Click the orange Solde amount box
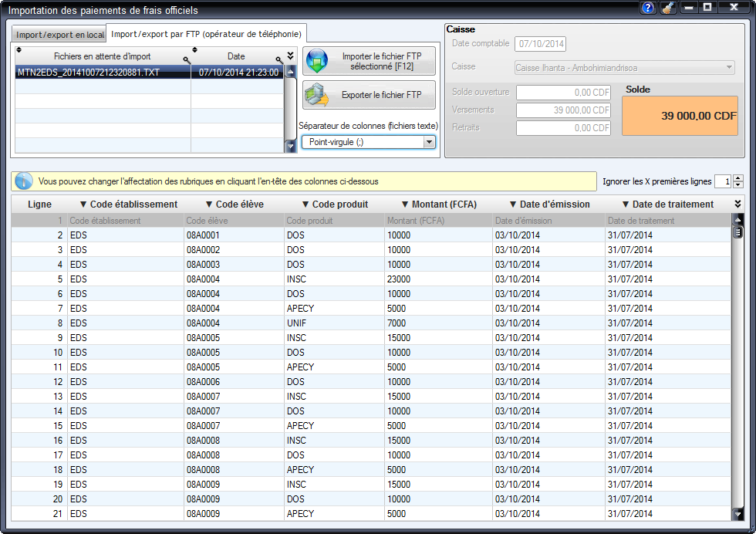This screenshot has width=756, height=534. tap(680, 116)
